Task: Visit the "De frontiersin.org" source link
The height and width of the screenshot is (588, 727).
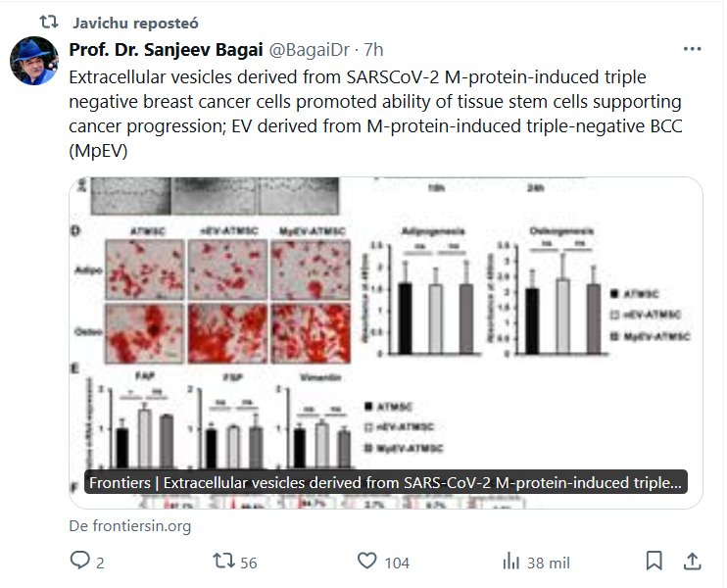Action: (129, 525)
